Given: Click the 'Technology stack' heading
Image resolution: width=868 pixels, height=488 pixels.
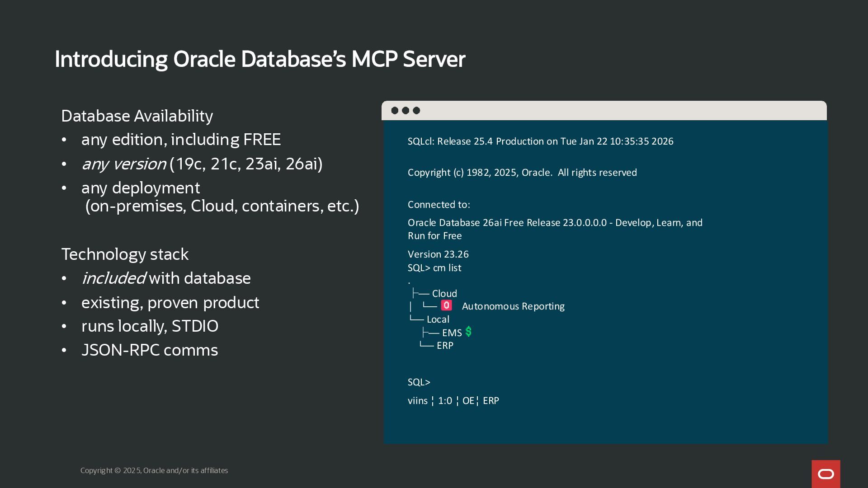Looking at the screenshot, I should point(125,254).
